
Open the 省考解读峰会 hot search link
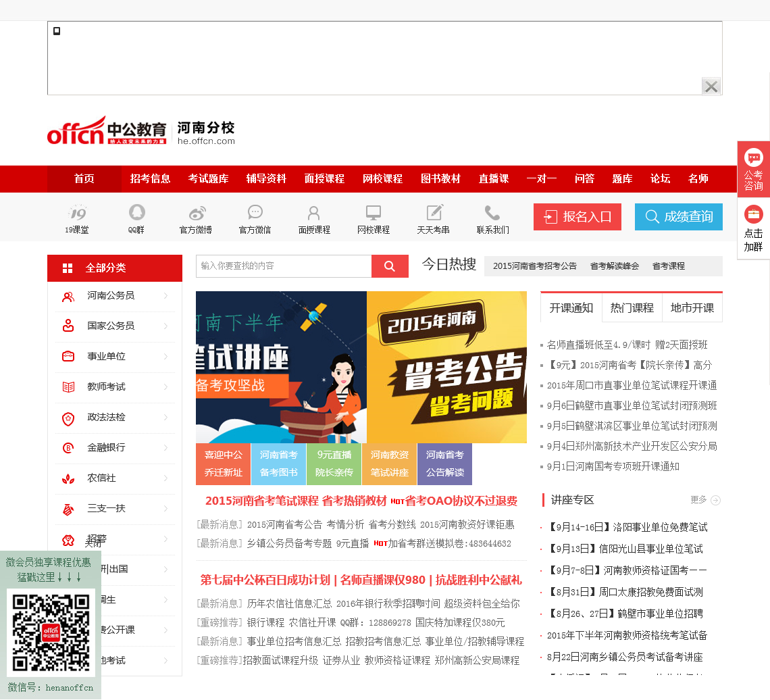click(x=615, y=266)
